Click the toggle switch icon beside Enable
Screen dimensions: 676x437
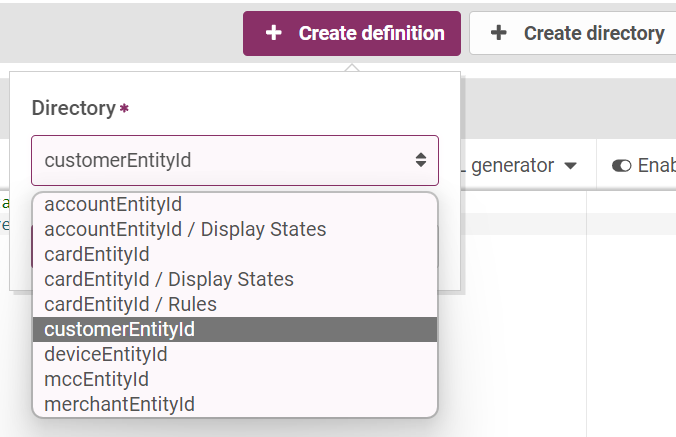point(622,165)
